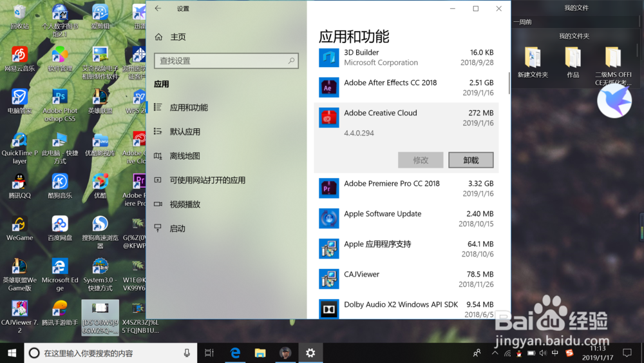Open 可使用网站打开的应用 section

pos(226,180)
